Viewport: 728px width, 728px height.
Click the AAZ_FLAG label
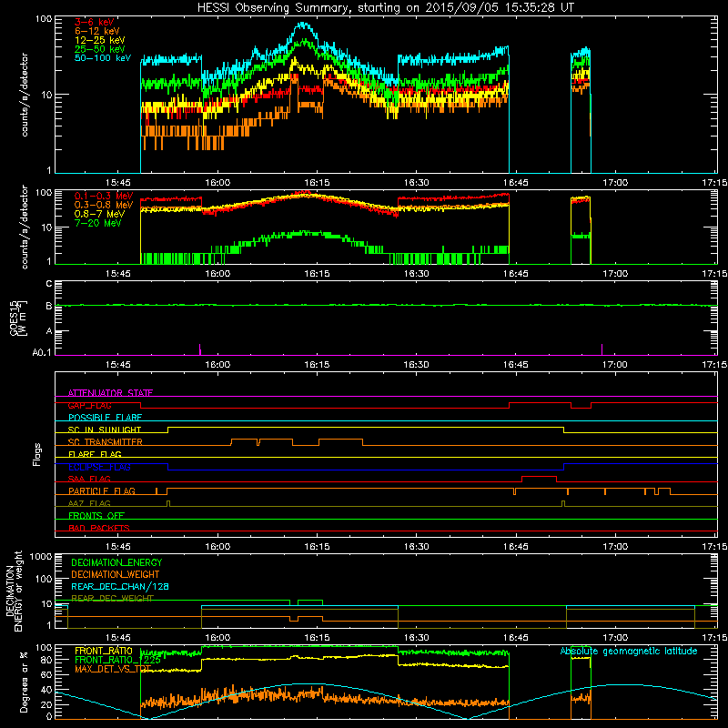(x=89, y=503)
